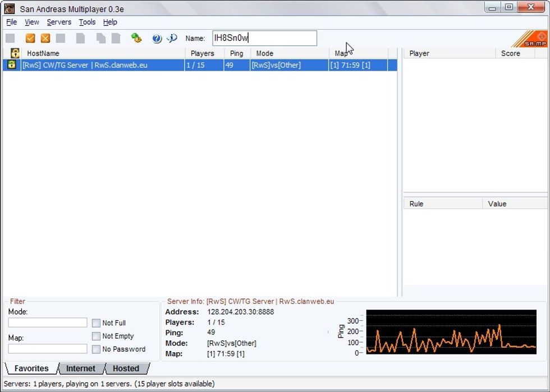
Task: Click the orange checkmark toolbar icon
Action: [30, 38]
